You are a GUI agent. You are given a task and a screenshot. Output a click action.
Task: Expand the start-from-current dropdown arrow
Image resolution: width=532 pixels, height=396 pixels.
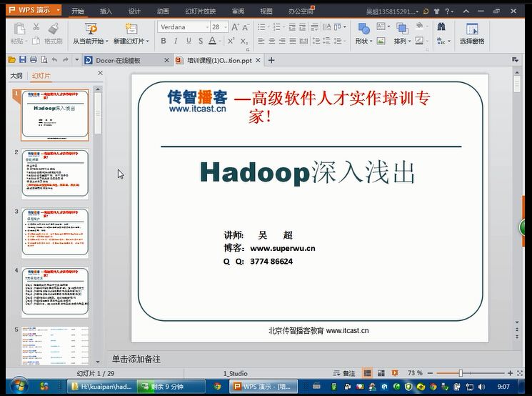coord(106,41)
